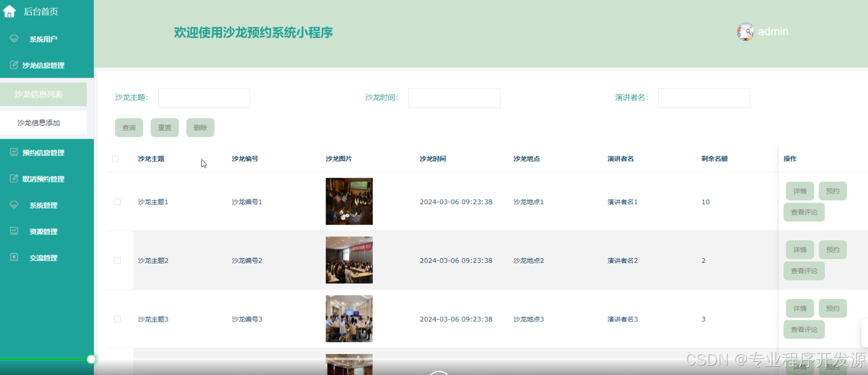Click the diamond icon next to 系统管理
Viewport: 868px width, 375px height.
click(x=14, y=205)
